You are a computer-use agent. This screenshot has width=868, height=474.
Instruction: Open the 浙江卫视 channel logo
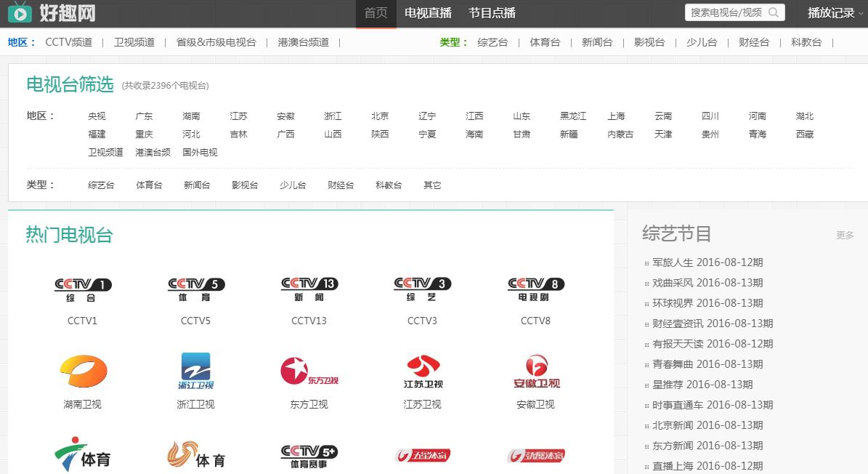195,371
